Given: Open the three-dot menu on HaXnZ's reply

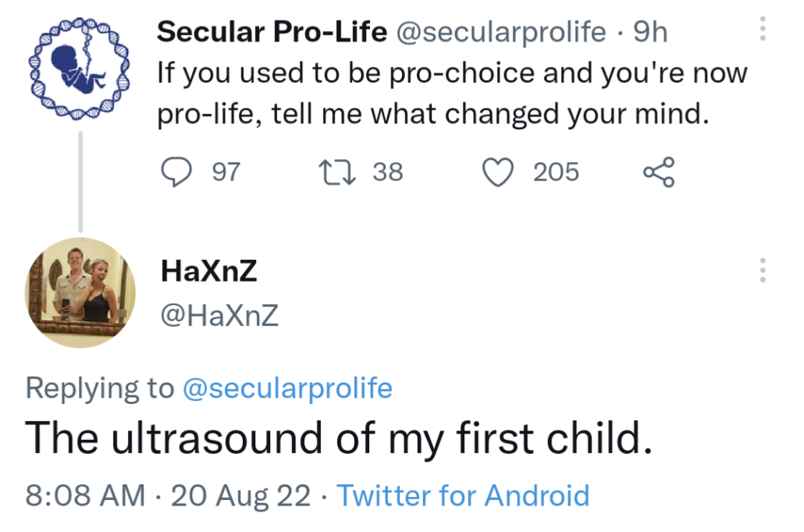Looking at the screenshot, I should click(762, 270).
